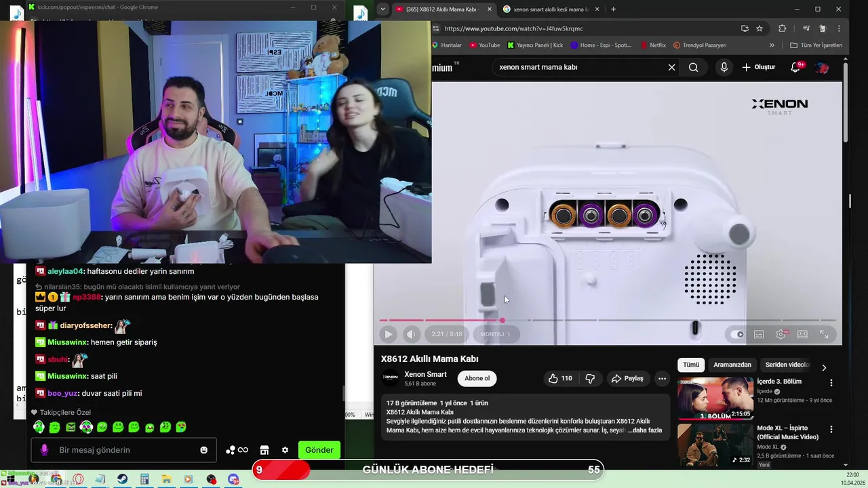Open Discord from the taskbar
Screen dimensions: 868x488
[233, 479]
